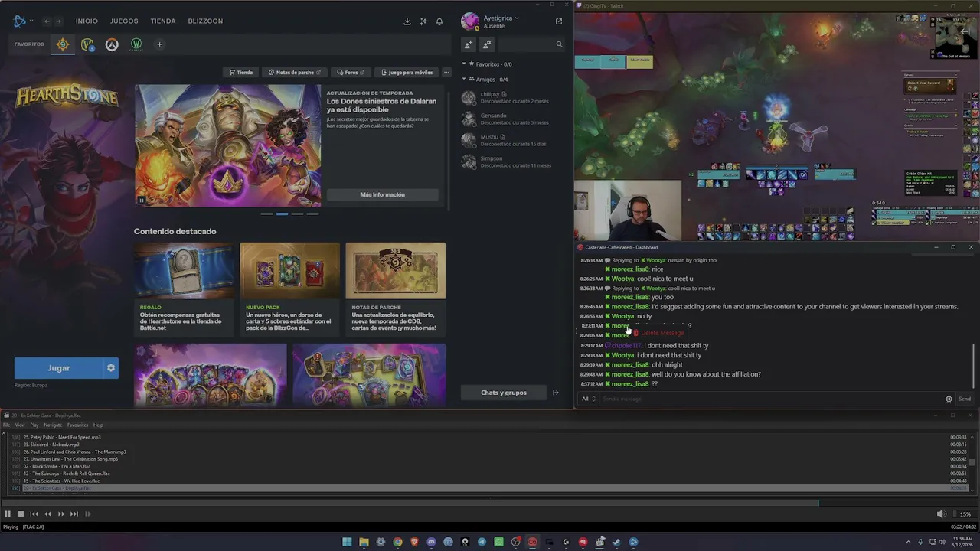Screen dimensions: 980x551
Task: Click the Más información button
Action: coord(383,194)
